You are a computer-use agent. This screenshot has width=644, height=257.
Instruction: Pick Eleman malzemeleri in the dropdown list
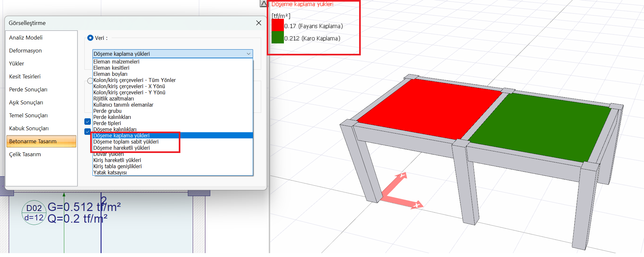(116, 62)
